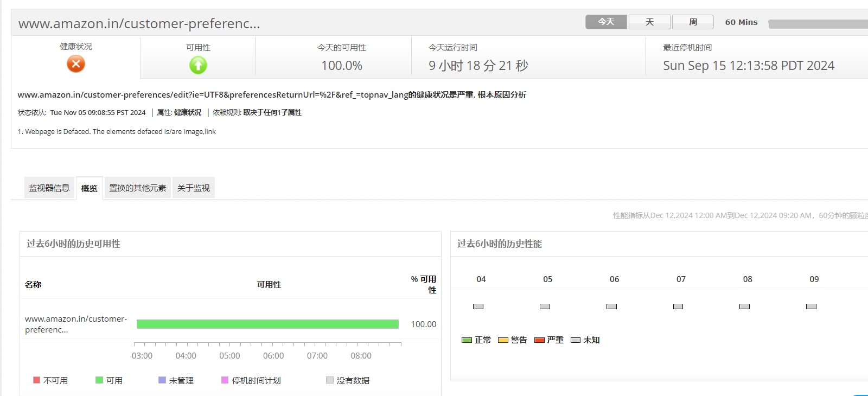This screenshot has height=396, width=868.
Task: Click the 05 hour performance status marker
Action: click(545, 306)
